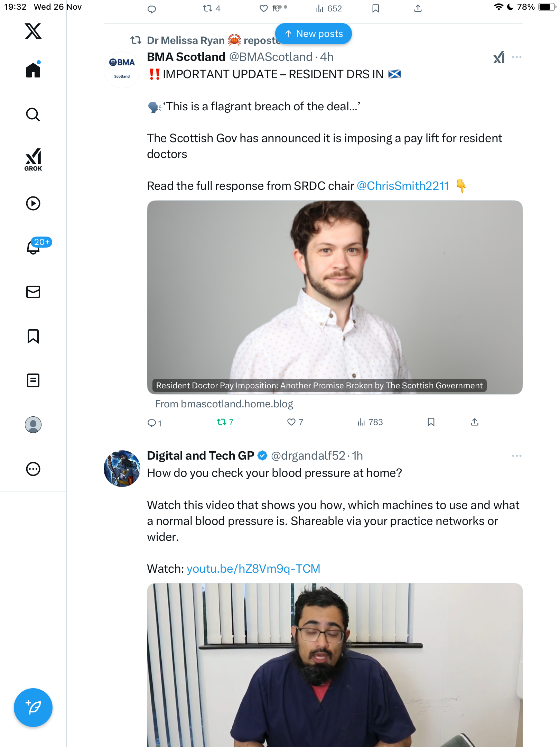Screen dimensions: 560x747
Task: Open more options on Digital and Tech GP post
Action: point(516,456)
